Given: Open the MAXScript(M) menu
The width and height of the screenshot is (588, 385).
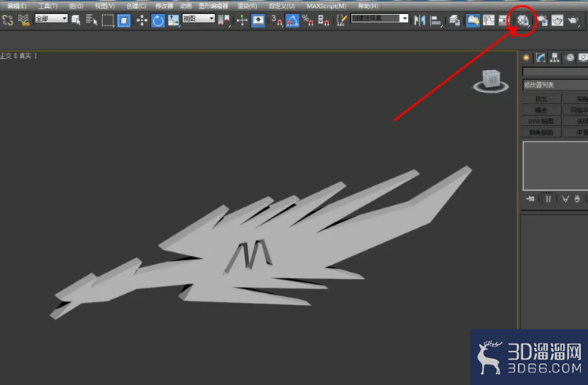Looking at the screenshot, I should (327, 6).
